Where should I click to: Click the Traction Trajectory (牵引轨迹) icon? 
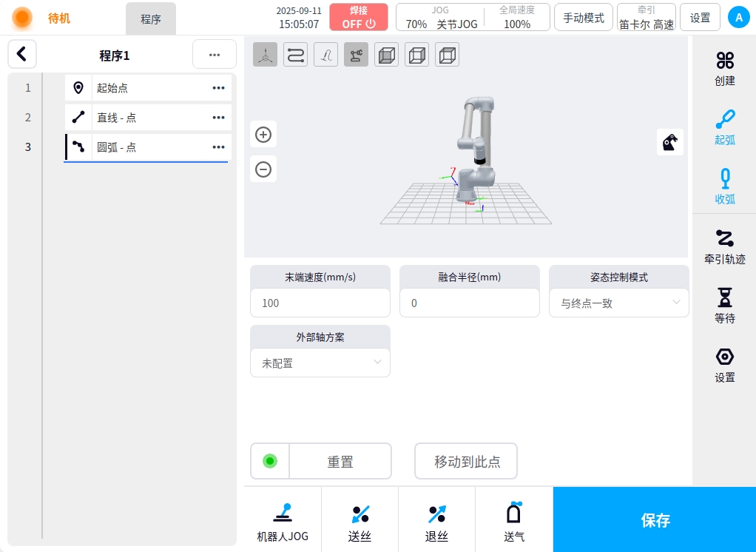[x=724, y=246]
